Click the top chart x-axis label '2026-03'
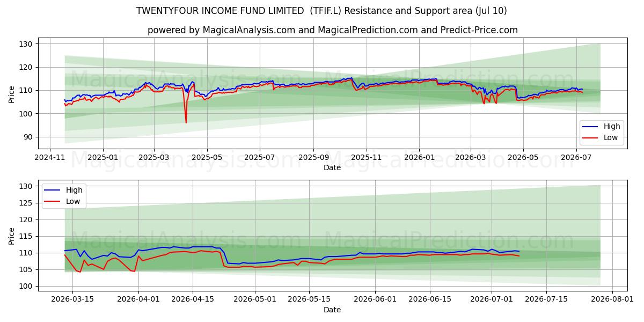Viewport: 644px width, 322px height. point(471,158)
